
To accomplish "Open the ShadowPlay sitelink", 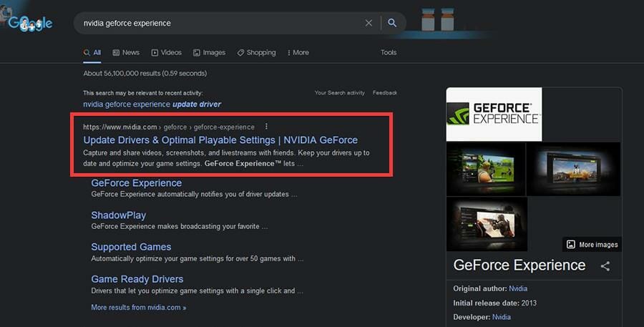I will pos(118,215).
